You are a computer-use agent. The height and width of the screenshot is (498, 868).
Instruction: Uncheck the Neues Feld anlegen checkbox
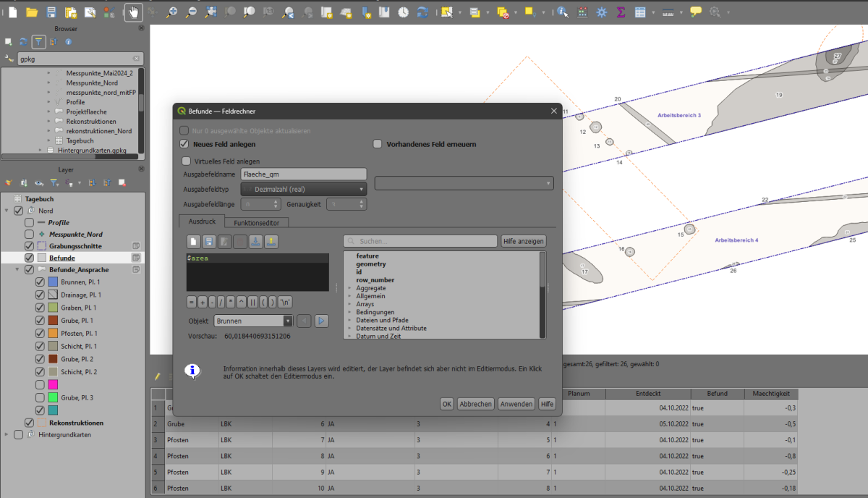184,144
